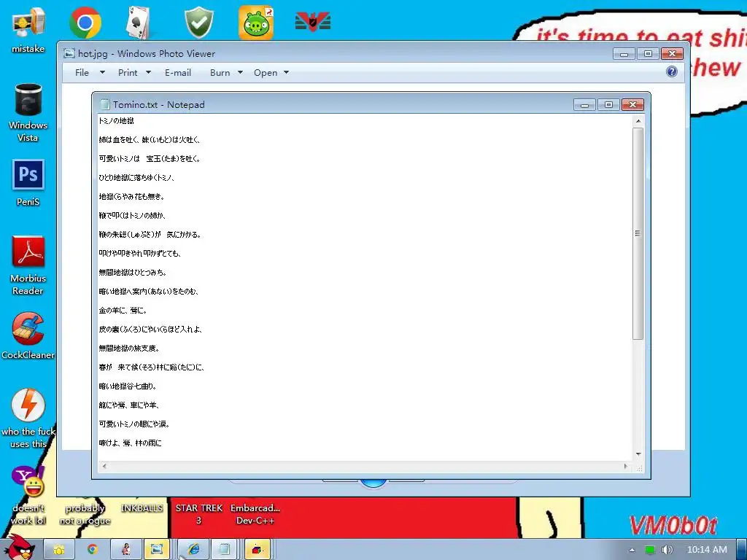Minimize the hot.jpg Photo Viewer window

(x=624, y=54)
